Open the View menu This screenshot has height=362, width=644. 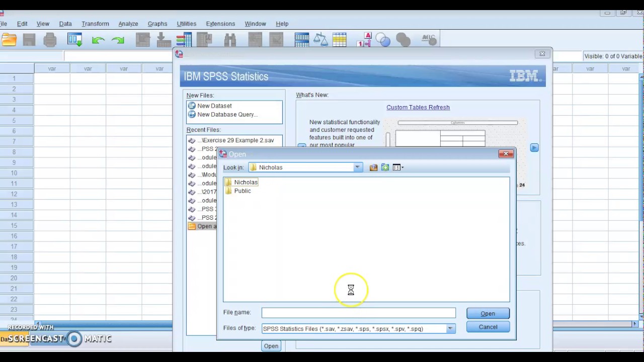pos(43,24)
